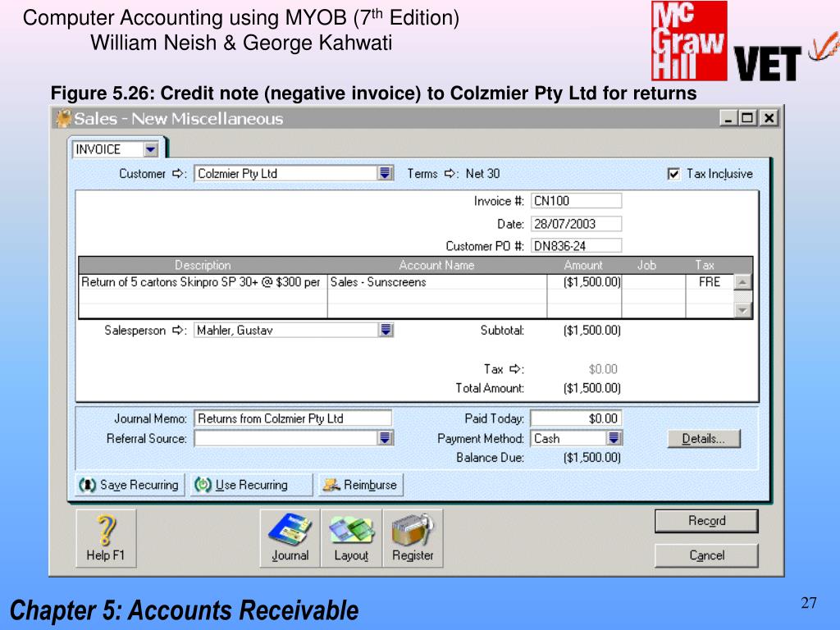This screenshot has width=840, height=630.
Task: Select the FRE tax code cell
Action: tap(710, 282)
